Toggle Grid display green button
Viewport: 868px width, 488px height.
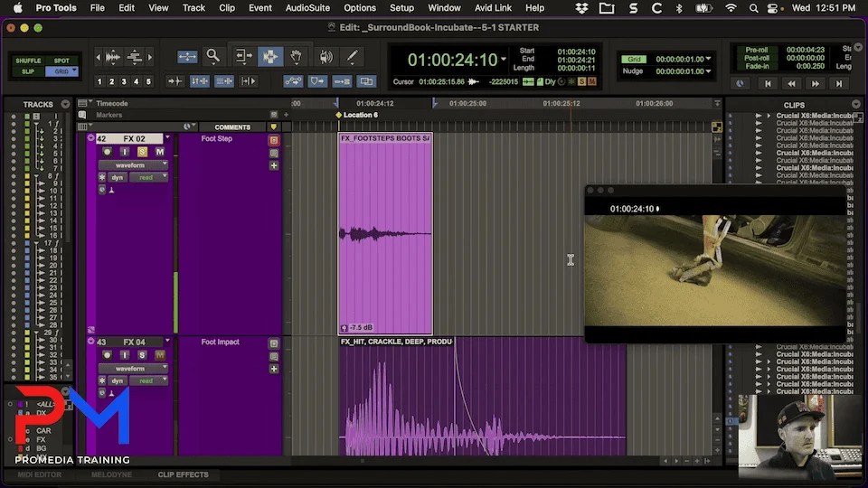(634, 60)
